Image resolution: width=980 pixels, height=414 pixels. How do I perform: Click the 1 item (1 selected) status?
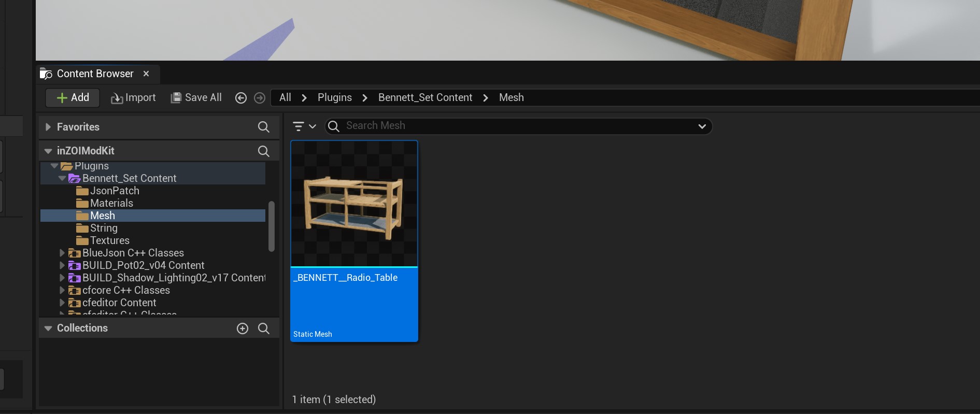coord(334,399)
